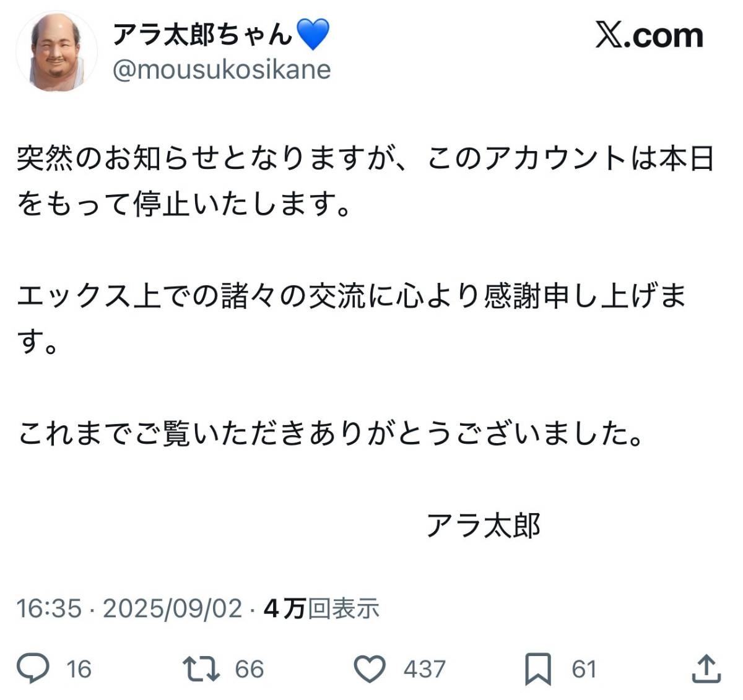Click the アラ太郎 signature at the post's end
Image resolution: width=743 pixels, height=700 pixels.
[x=484, y=526]
